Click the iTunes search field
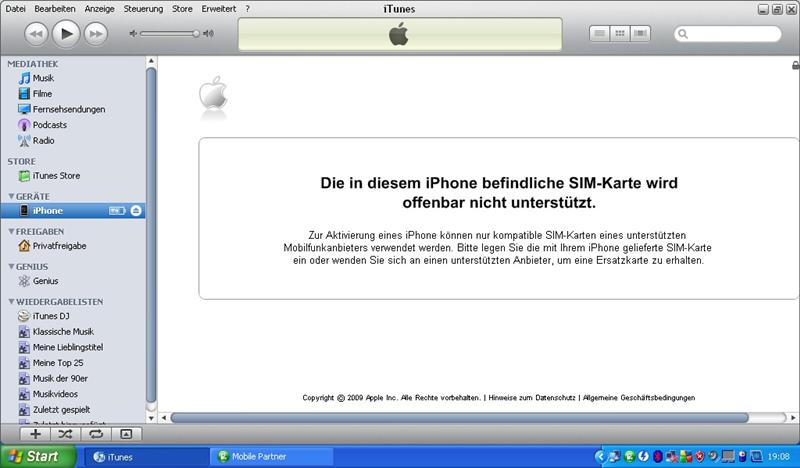Image resolution: width=800 pixels, height=468 pixels. (728, 34)
